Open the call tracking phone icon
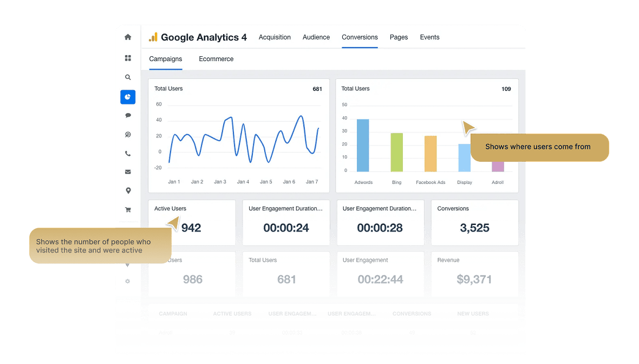 click(128, 154)
